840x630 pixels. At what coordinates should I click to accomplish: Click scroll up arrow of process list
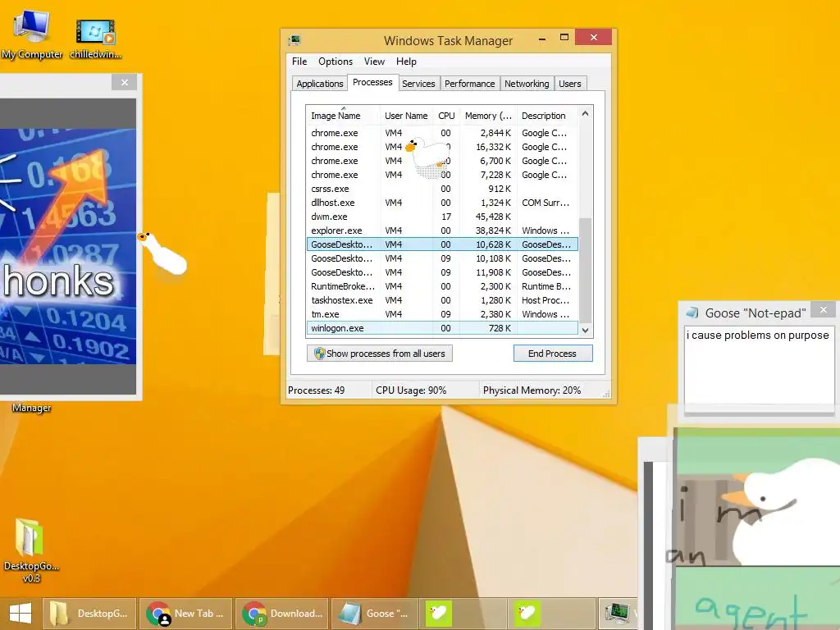[585, 113]
